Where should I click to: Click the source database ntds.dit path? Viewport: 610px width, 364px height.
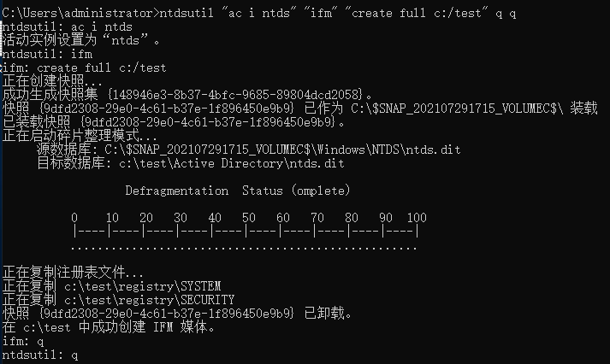pos(282,150)
